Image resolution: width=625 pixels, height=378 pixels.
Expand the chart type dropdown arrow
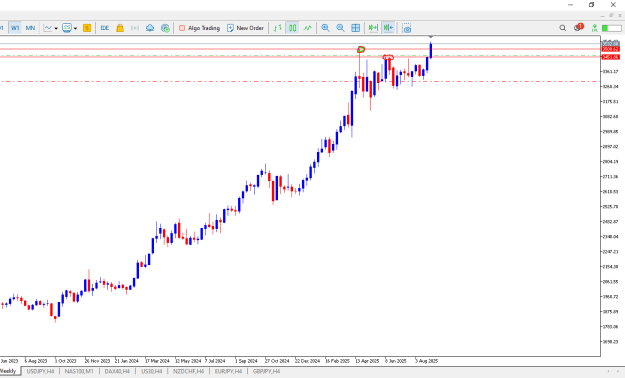coord(56,28)
